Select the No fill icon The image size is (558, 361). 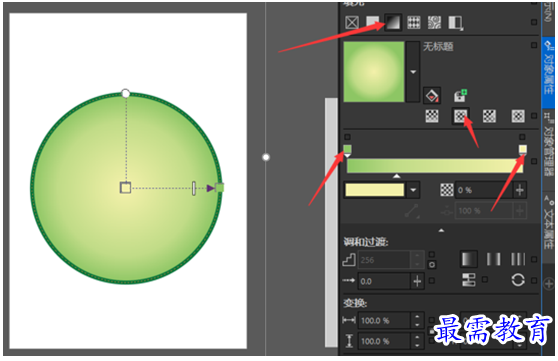pos(352,23)
